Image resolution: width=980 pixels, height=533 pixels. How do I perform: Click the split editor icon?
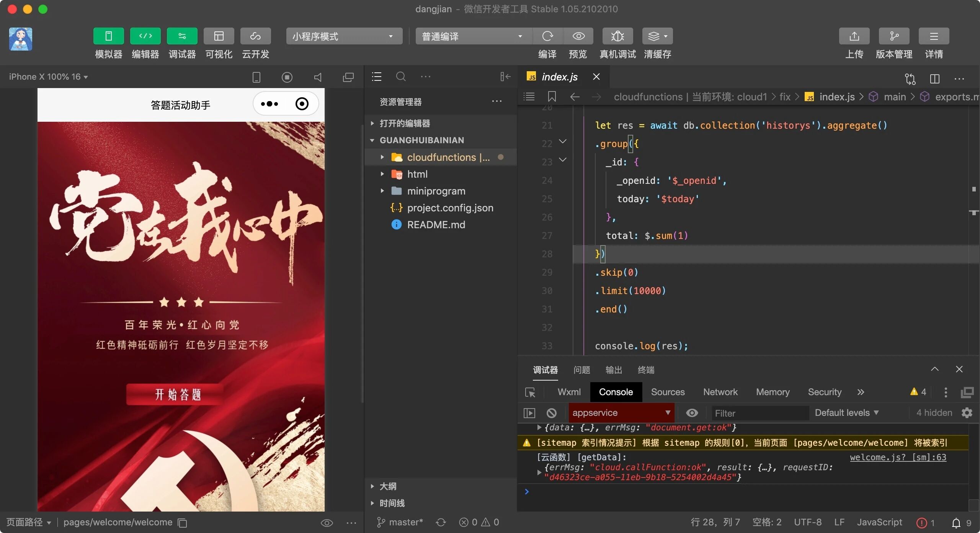[x=934, y=78]
